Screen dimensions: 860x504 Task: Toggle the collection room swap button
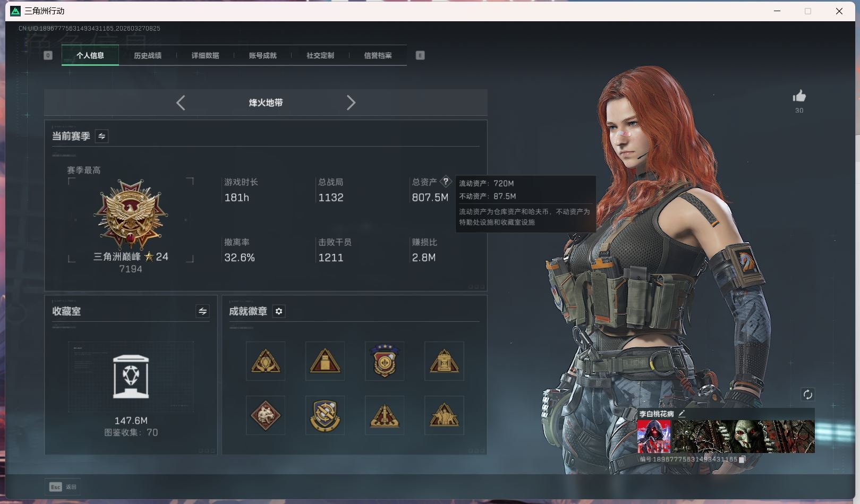[202, 311]
